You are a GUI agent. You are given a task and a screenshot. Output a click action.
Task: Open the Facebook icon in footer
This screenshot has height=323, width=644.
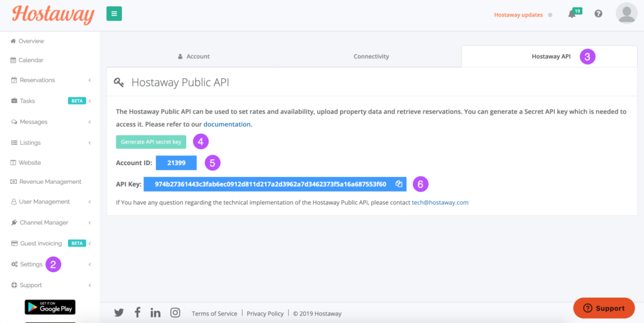tap(138, 313)
